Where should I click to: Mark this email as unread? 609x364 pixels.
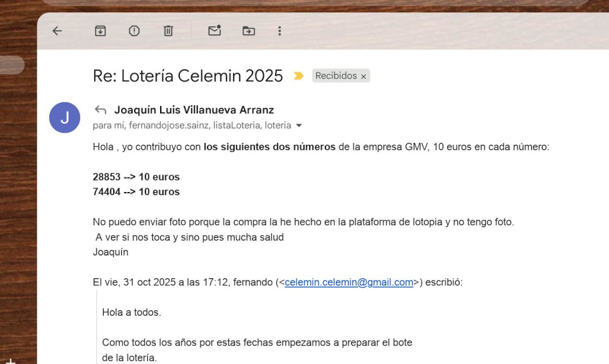214,31
